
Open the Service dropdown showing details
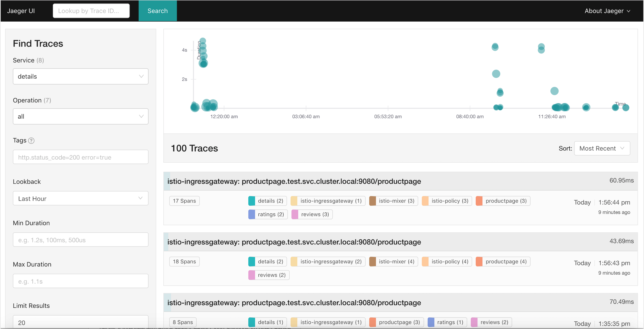tap(80, 76)
